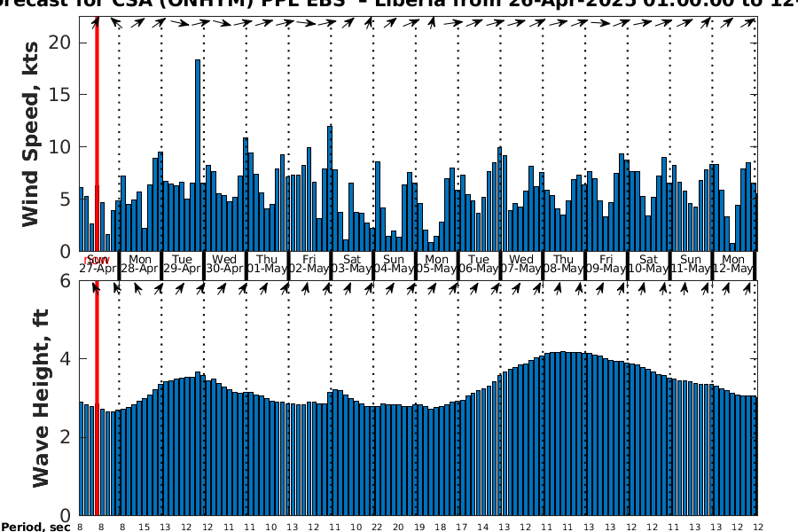Click the period value 19 in bottom row
Viewport: 798px width, 532px height.
(419, 527)
